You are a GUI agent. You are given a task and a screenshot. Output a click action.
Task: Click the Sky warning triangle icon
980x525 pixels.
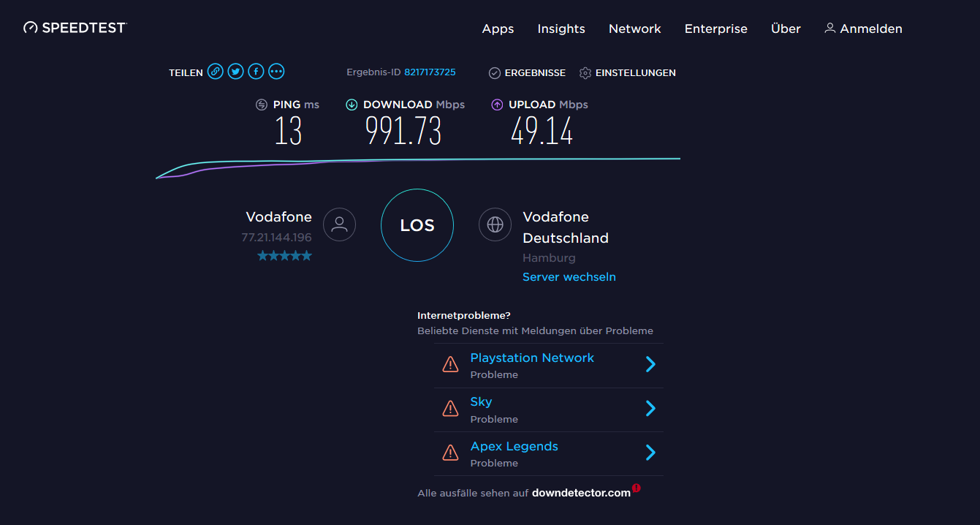click(x=451, y=408)
